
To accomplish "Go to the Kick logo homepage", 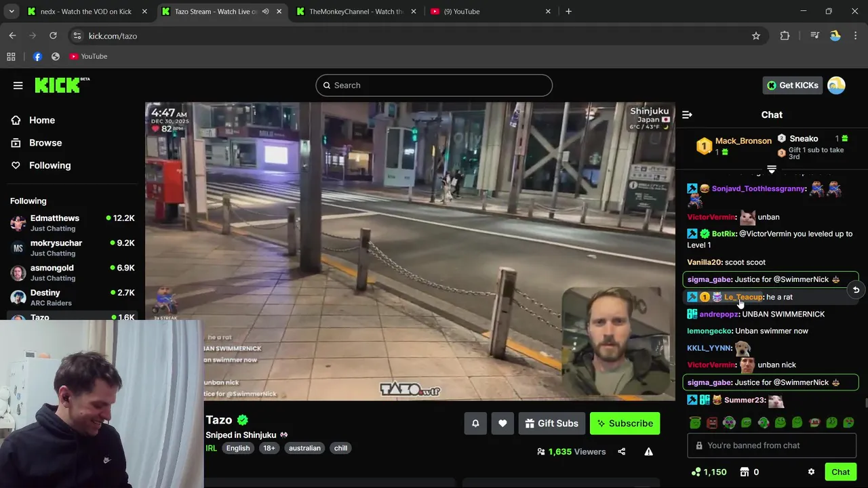I will (x=62, y=85).
